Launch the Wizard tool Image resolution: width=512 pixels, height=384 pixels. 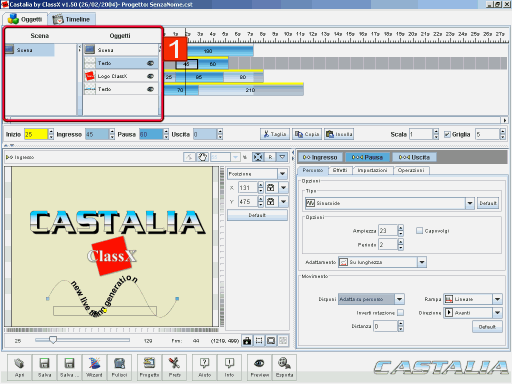coord(94,367)
